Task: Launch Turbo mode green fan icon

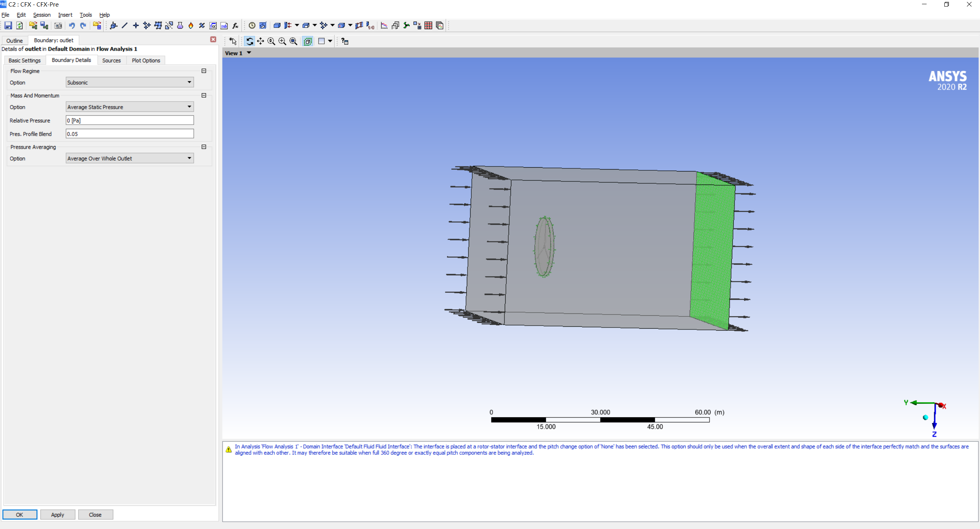Action: click(x=406, y=25)
